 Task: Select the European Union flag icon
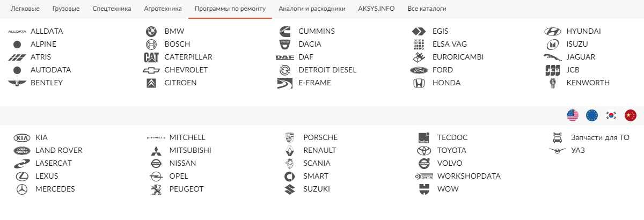point(592,115)
